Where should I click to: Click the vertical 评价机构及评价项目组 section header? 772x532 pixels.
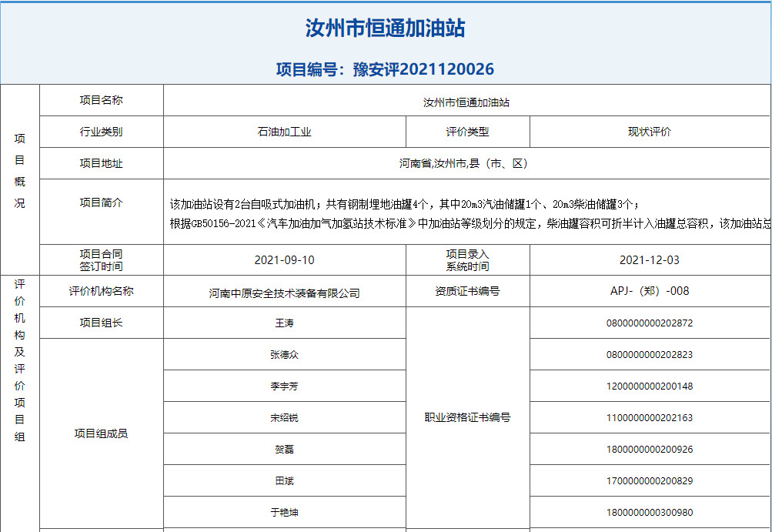coord(20,360)
